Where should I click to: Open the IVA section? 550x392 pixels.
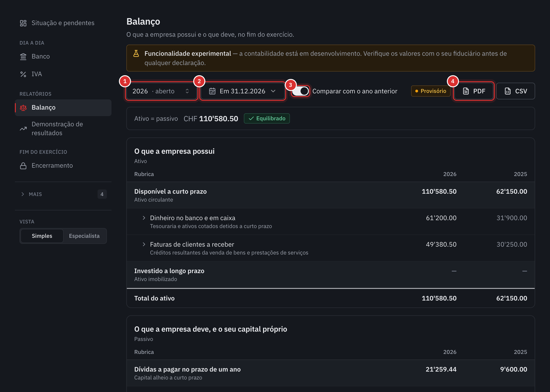click(63, 74)
